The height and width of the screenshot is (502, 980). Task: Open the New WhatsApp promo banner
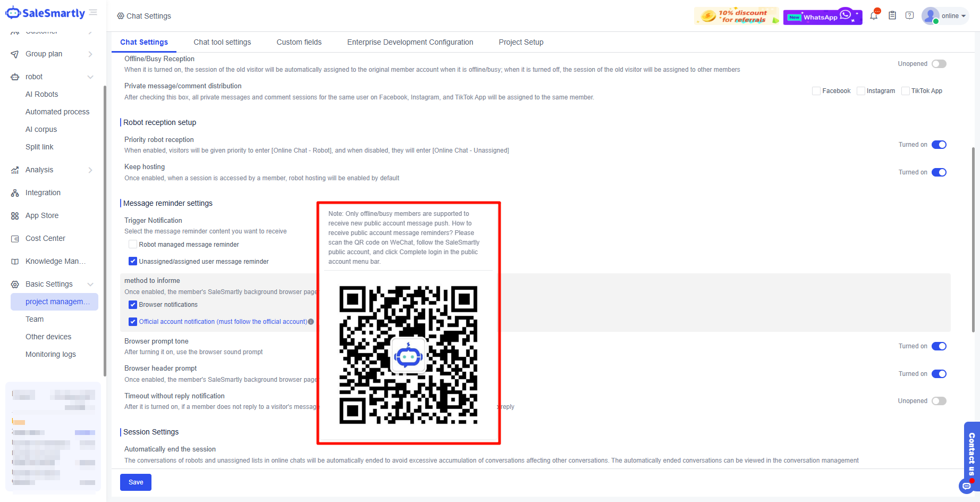[x=823, y=16]
